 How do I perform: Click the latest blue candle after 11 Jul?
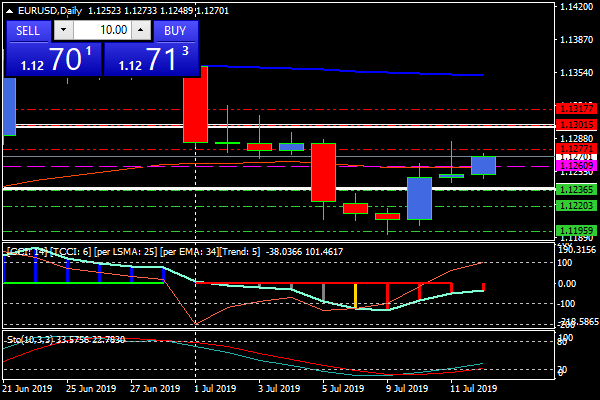click(483, 165)
